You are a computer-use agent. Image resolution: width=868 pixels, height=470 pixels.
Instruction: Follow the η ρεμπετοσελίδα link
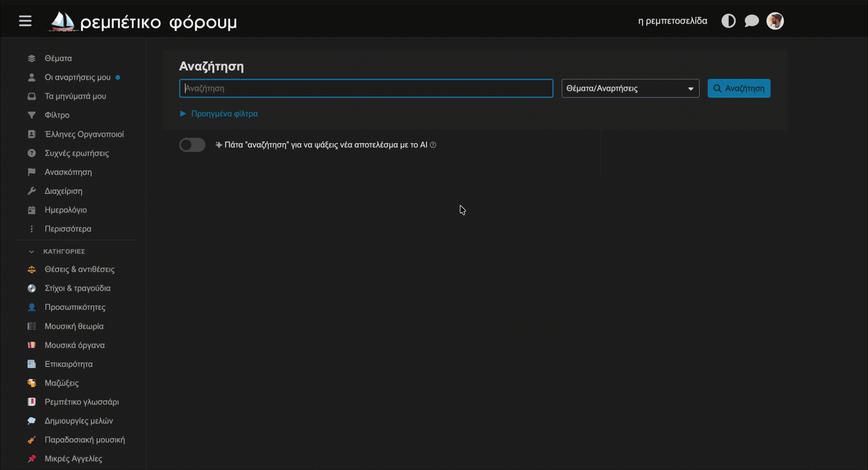pyautogui.click(x=672, y=21)
